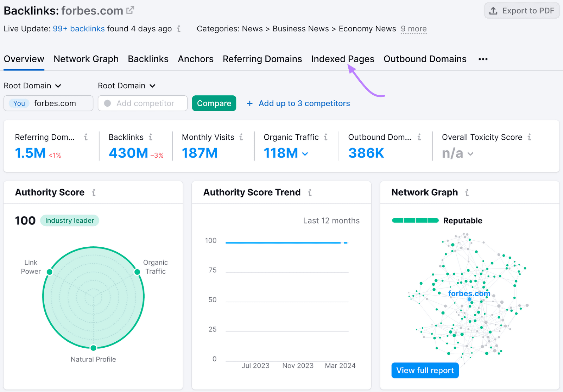
Task: Open the 99+ backlinks link
Action: [x=78, y=29]
